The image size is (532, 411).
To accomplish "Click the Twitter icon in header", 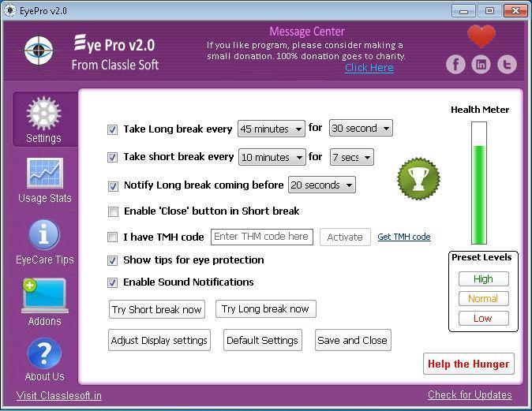I will 506,65.
